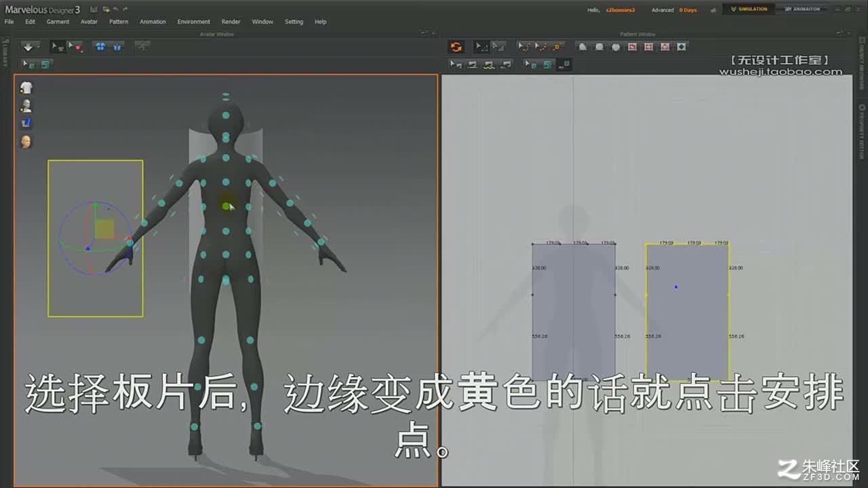This screenshot has height=488, width=868.
Task: Click the redo arrow in the title bar
Action: tap(125, 9)
